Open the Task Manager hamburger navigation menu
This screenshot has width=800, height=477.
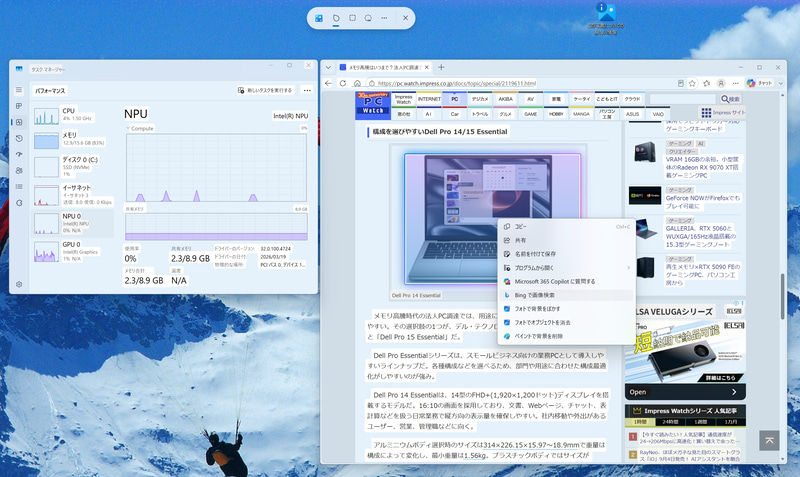19,90
